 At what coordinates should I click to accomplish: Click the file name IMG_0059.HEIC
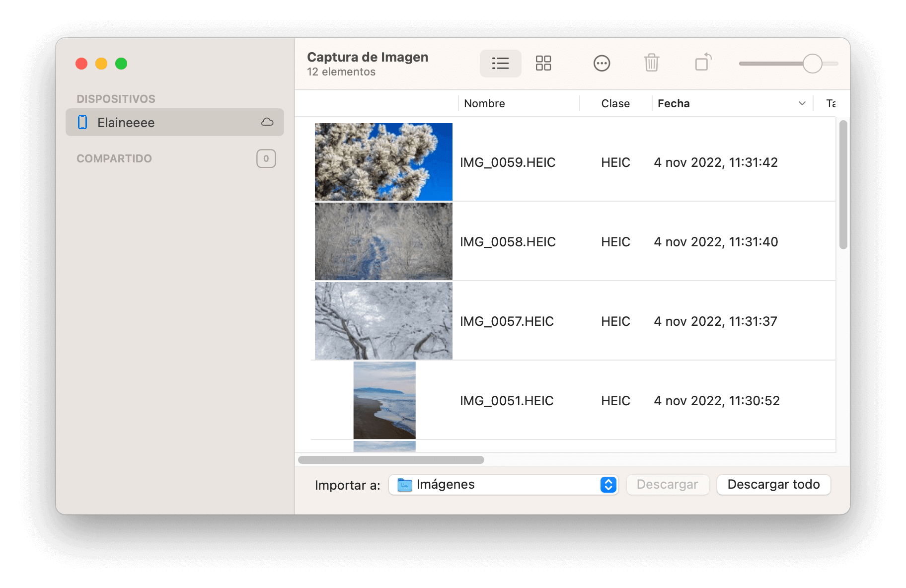(x=507, y=162)
